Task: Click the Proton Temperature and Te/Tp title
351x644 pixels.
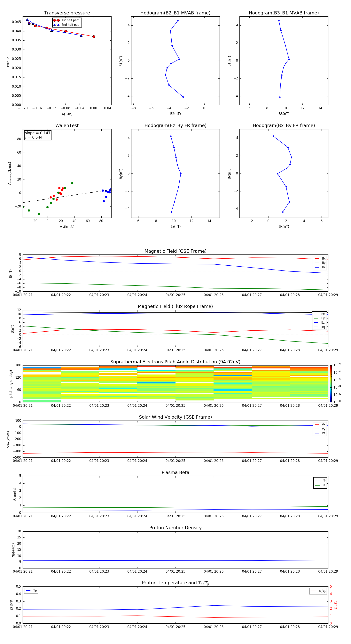Action: tap(175, 583)
